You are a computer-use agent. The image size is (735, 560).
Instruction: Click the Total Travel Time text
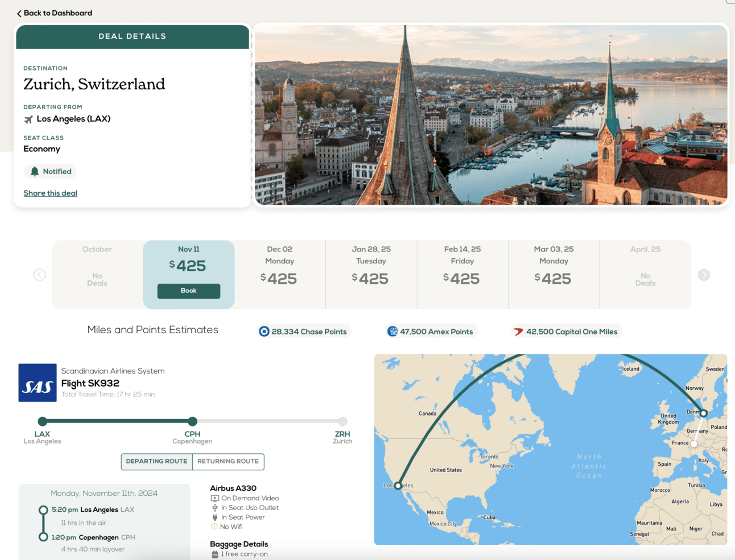click(108, 394)
